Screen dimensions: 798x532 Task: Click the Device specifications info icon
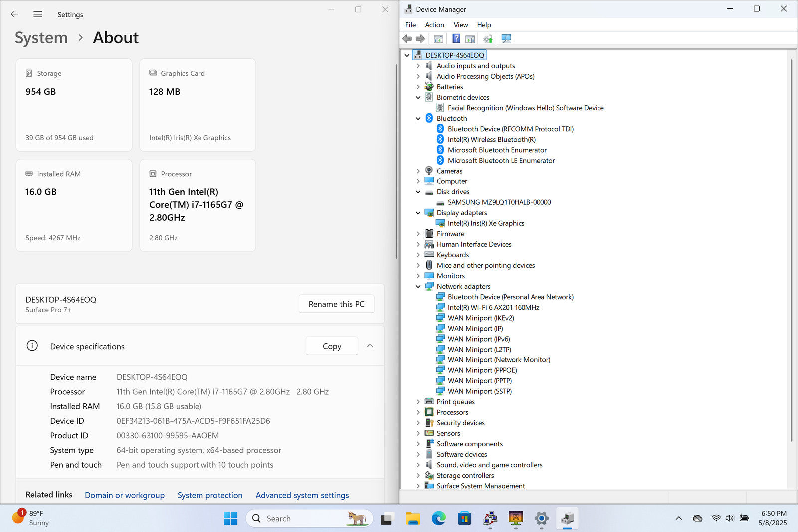[32, 346]
